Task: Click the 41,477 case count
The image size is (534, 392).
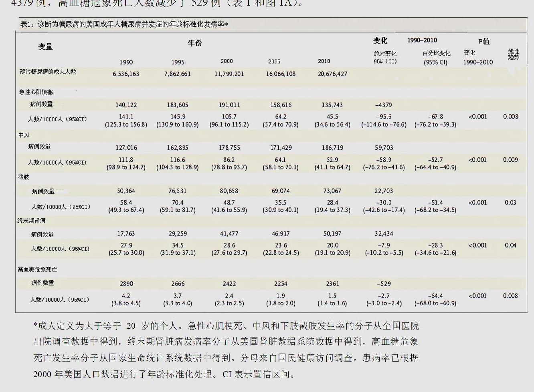Action: click(x=229, y=233)
